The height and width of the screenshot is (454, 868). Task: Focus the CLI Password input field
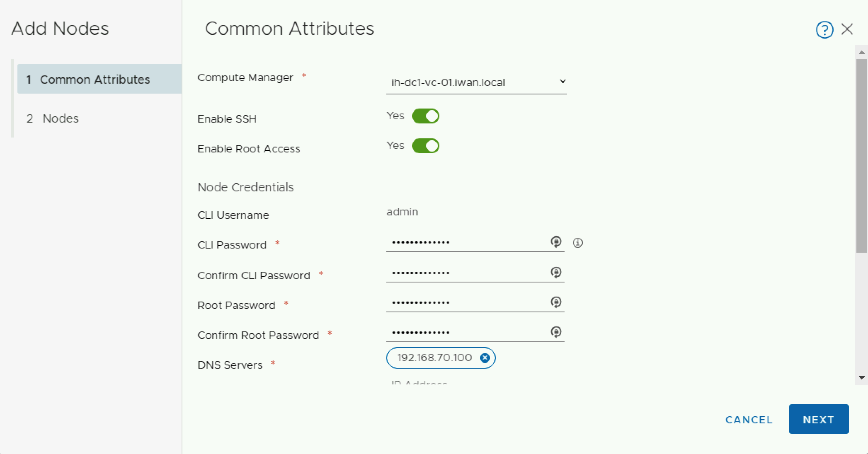click(x=466, y=242)
